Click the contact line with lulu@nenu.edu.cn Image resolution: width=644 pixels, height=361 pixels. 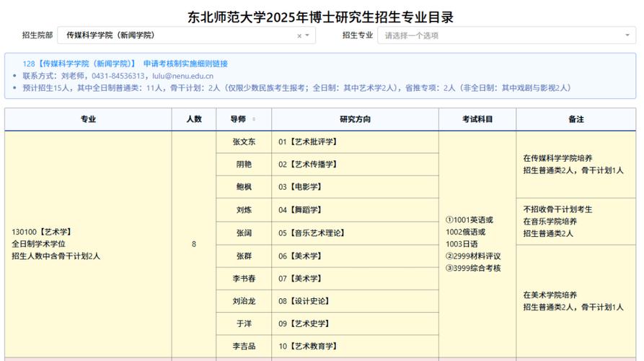[118, 76]
